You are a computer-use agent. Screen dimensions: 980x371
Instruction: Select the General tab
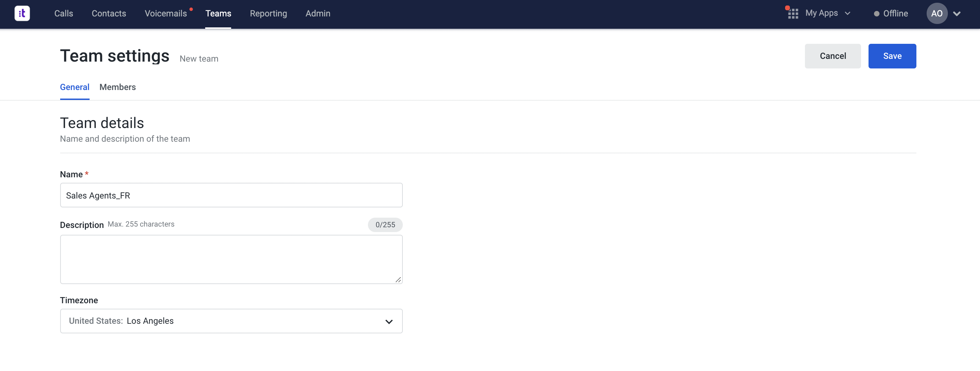(75, 87)
